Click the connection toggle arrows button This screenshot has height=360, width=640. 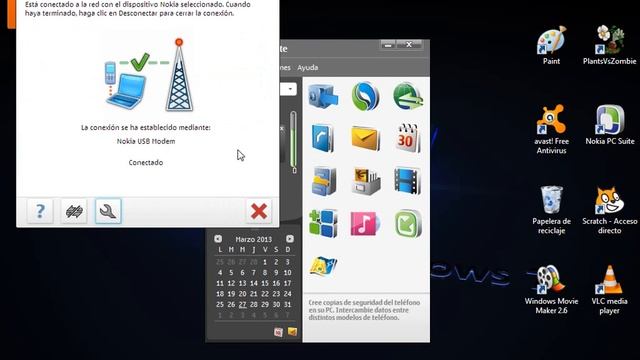(74, 211)
